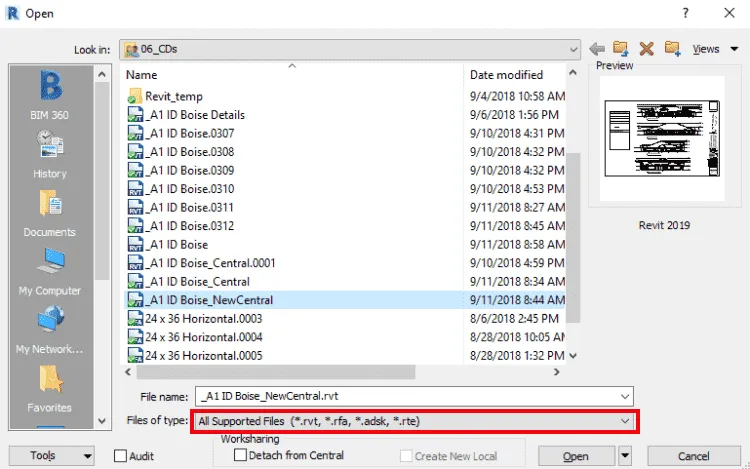Click the Cancel button
Image resolution: width=750 pixels, height=469 pixels.
694,456
